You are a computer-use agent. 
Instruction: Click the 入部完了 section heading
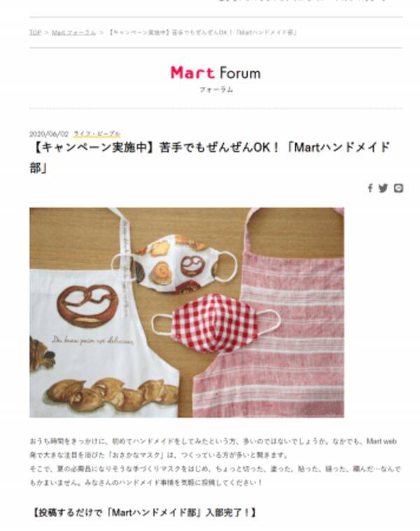pyautogui.click(x=143, y=512)
